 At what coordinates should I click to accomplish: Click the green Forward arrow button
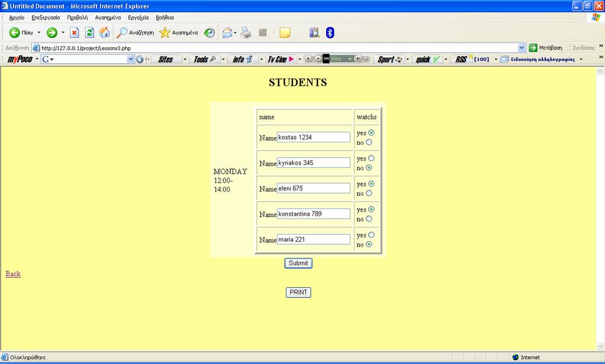tap(52, 33)
